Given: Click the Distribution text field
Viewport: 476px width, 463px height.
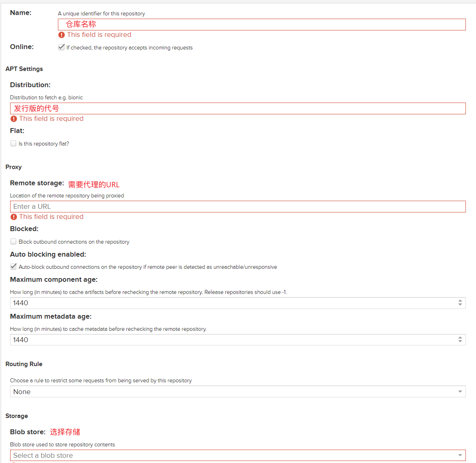Looking at the screenshot, I should click(237, 108).
